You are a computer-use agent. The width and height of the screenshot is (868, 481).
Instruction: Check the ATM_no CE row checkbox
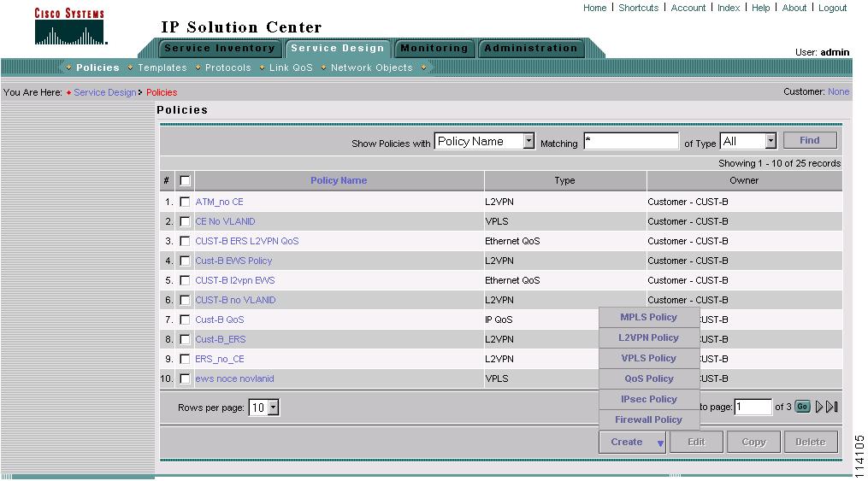(x=185, y=202)
